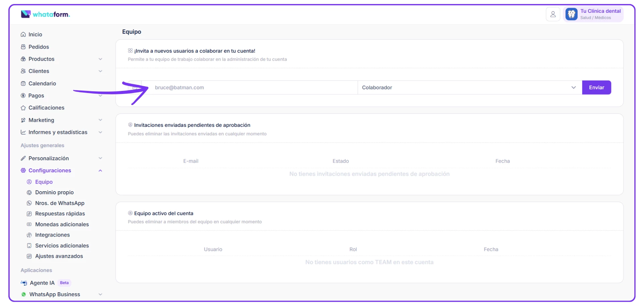Open the Colaborador role dropdown
This screenshot has width=644, height=306.
(x=470, y=88)
